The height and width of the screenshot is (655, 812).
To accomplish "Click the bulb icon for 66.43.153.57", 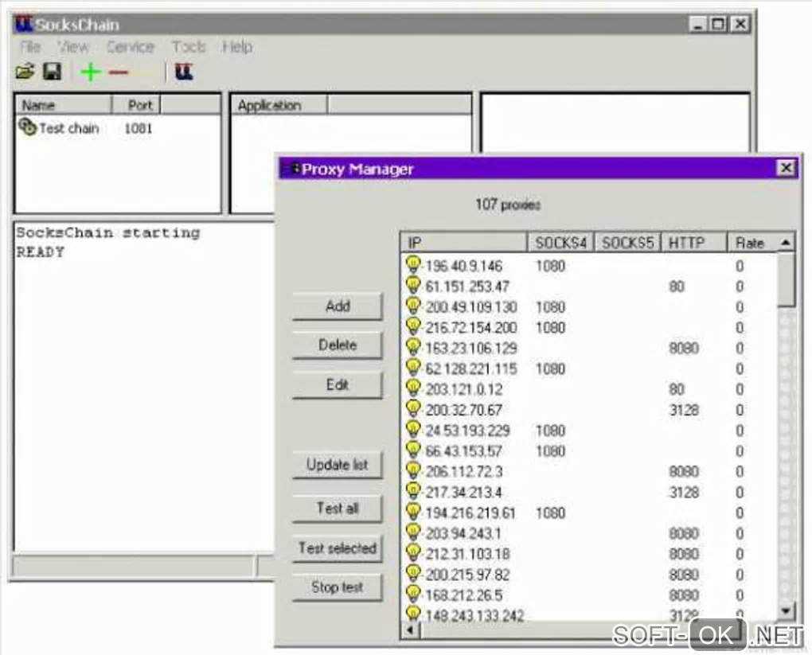I will [x=413, y=450].
